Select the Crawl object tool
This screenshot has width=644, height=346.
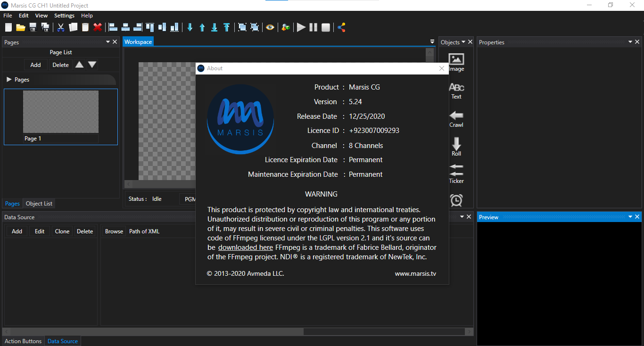456,119
